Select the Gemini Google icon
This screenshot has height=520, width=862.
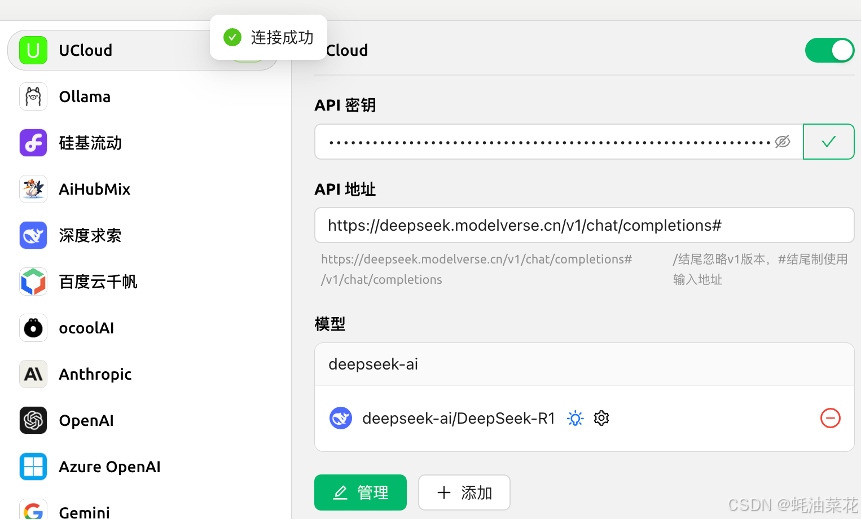[x=33, y=510]
